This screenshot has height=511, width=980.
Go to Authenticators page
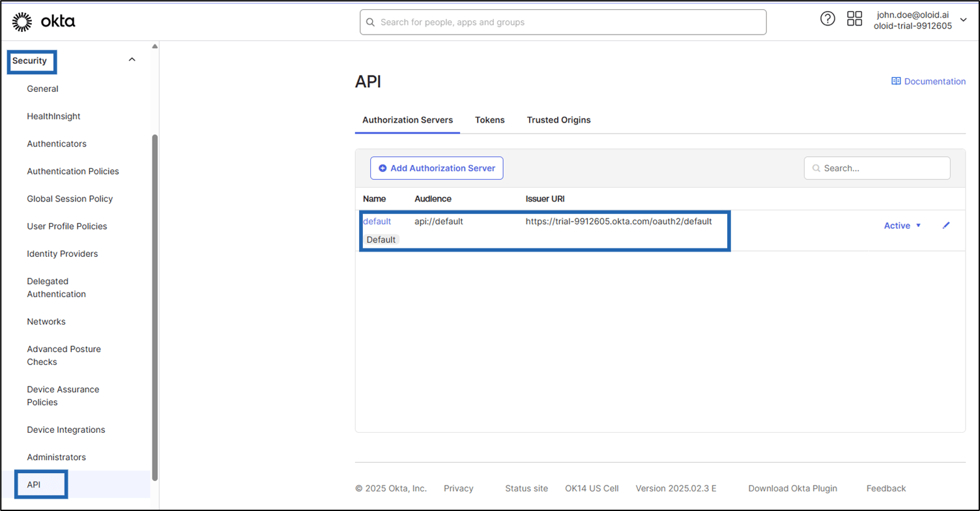click(x=57, y=143)
